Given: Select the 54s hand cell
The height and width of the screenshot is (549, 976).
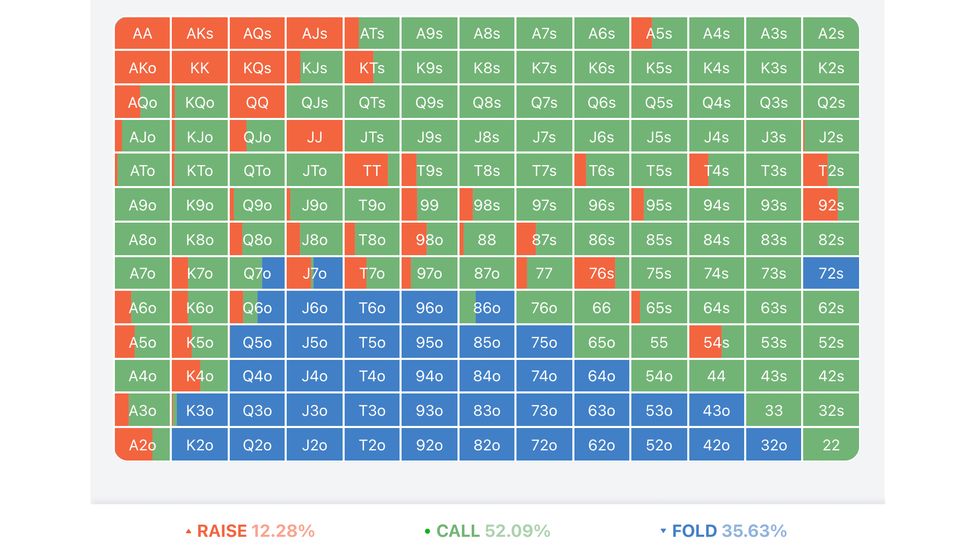Looking at the screenshot, I should tap(716, 342).
